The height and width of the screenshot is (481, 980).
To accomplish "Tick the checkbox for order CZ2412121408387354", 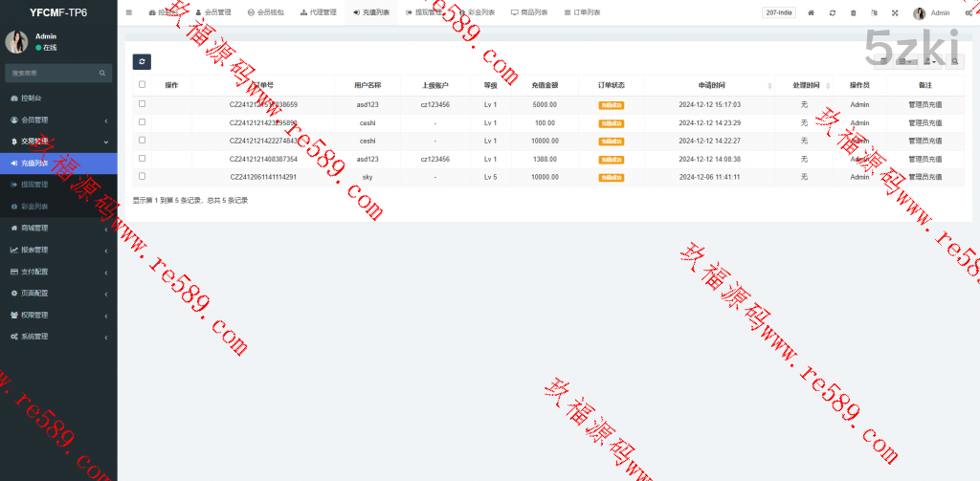I will [x=143, y=159].
